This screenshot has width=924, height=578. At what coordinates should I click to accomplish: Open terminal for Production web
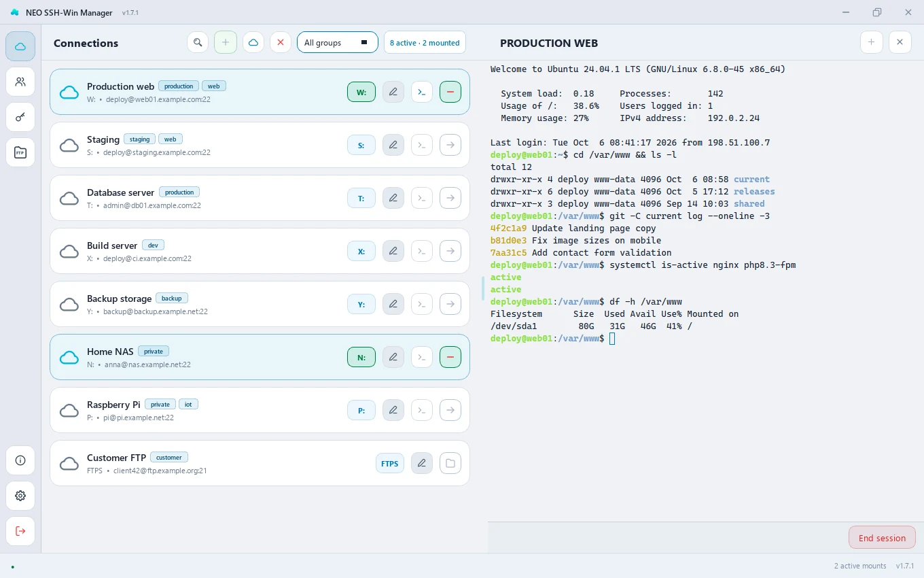422,92
